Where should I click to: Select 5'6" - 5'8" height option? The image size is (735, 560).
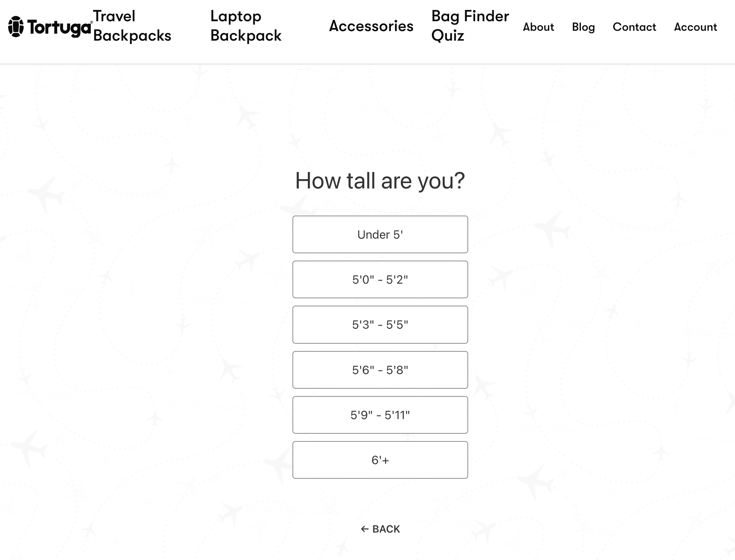pos(380,369)
